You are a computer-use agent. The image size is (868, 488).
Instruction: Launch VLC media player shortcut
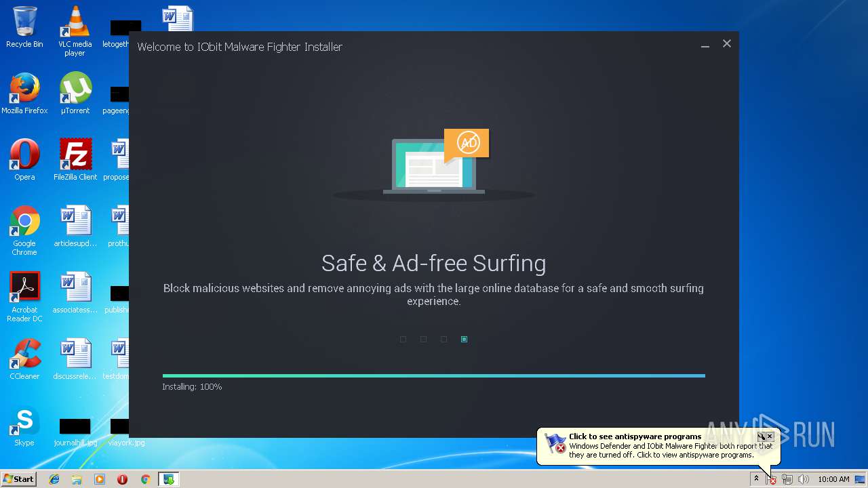75,31
